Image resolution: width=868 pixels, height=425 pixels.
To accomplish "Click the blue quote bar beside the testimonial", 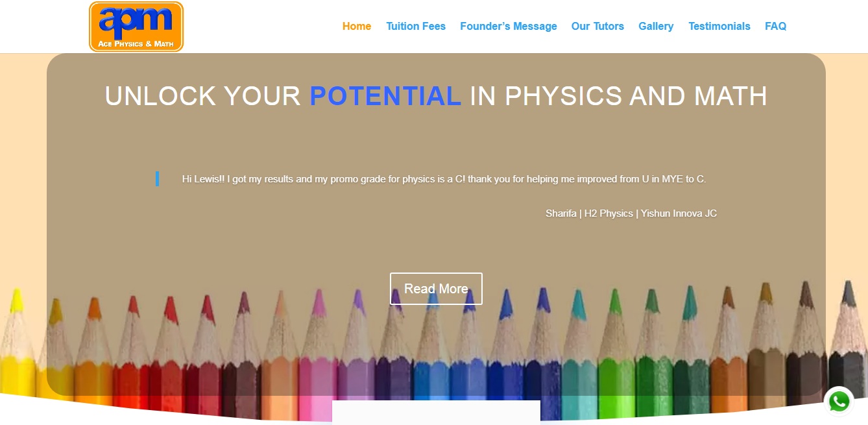I will click(158, 179).
